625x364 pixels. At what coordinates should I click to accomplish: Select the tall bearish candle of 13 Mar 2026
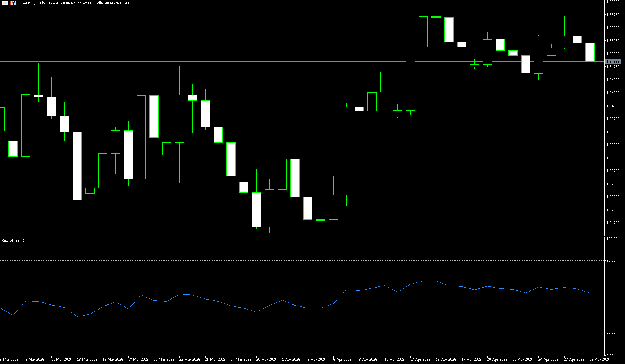(x=77, y=166)
